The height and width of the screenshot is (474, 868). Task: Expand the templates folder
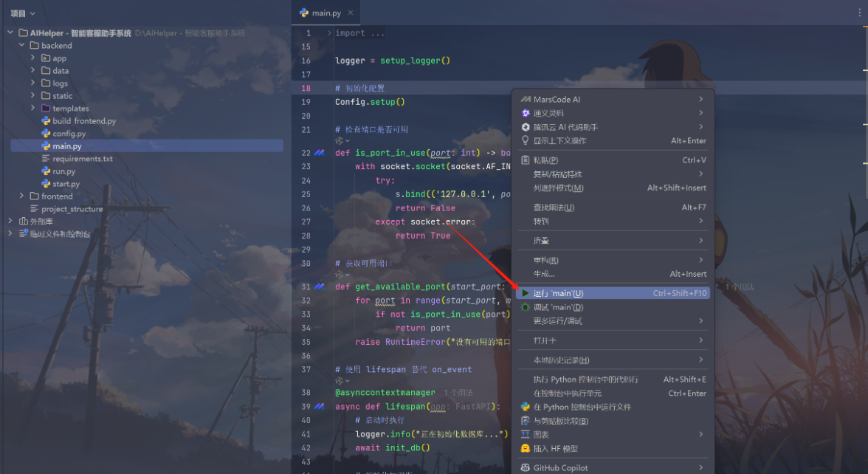tap(32, 108)
